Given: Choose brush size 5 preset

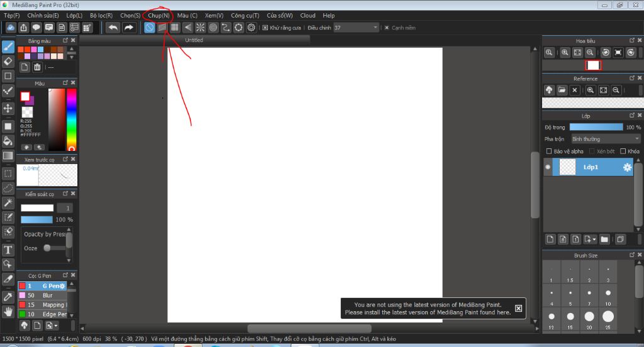Looking at the screenshot, I should coord(570,295).
